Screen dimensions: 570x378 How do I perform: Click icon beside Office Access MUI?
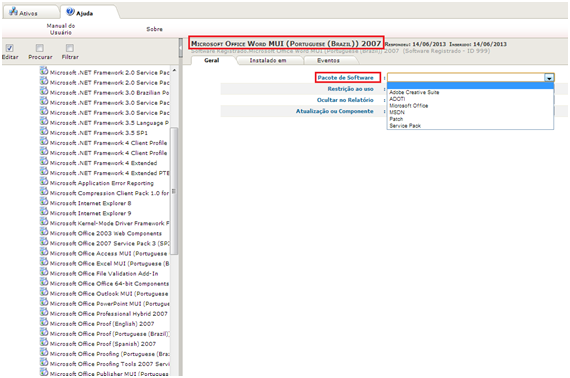pos(44,253)
